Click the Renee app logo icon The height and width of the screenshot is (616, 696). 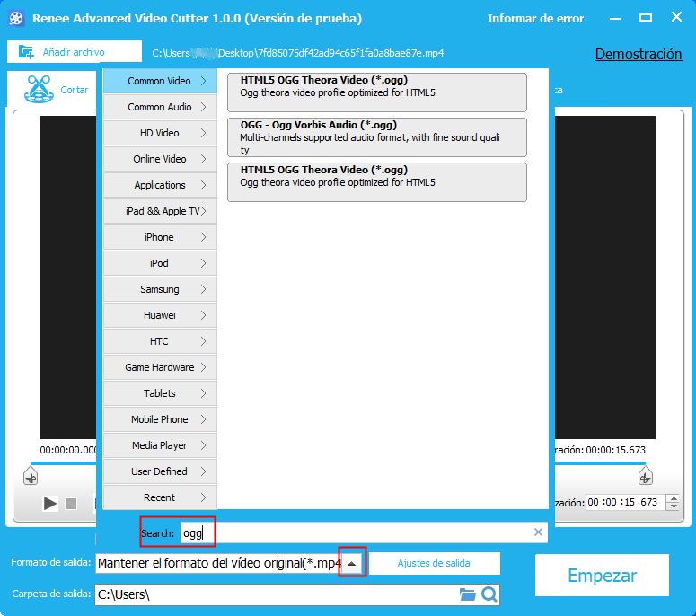click(x=15, y=19)
